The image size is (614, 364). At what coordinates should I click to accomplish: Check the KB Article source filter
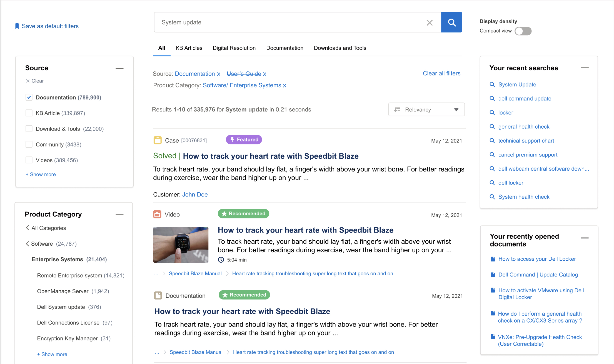click(29, 113)
